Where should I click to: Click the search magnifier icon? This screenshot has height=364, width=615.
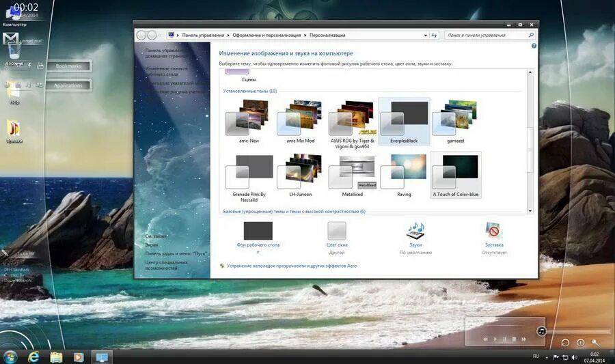tap(531, 36)
